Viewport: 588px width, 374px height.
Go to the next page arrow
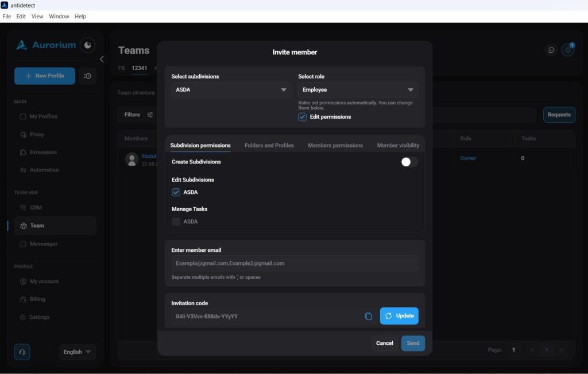(561, 350)
